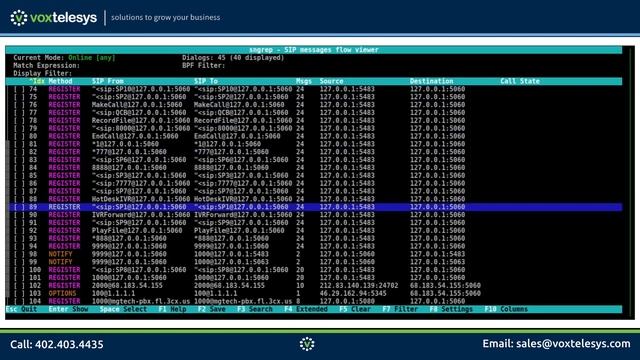Click the Call: 402.403.4435 phone text
The width and height of the screenshot is (640, 360).
coord(57,344)
